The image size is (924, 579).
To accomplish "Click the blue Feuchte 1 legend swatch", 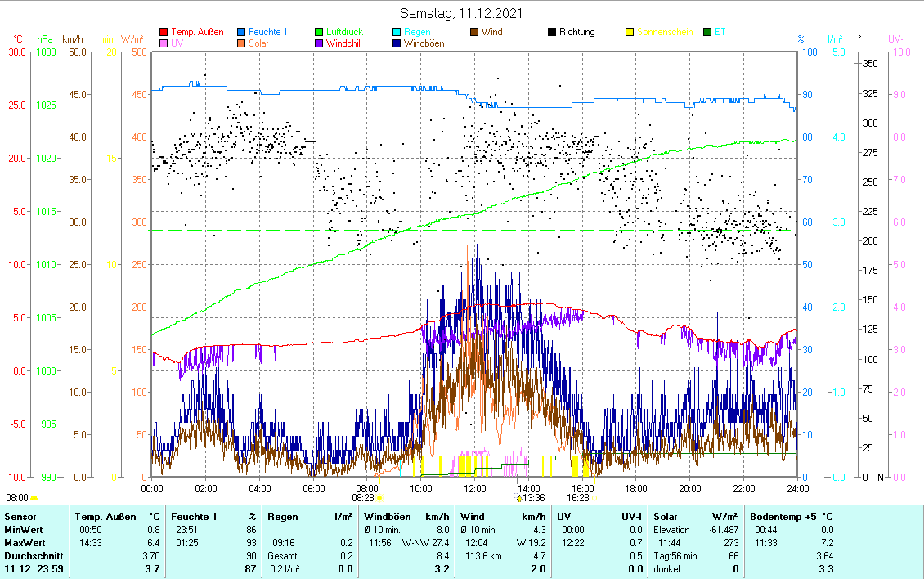I will point(243,33).
